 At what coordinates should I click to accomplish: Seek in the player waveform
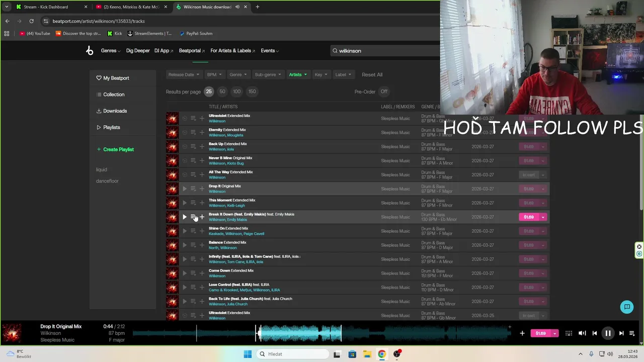point(322,333)
